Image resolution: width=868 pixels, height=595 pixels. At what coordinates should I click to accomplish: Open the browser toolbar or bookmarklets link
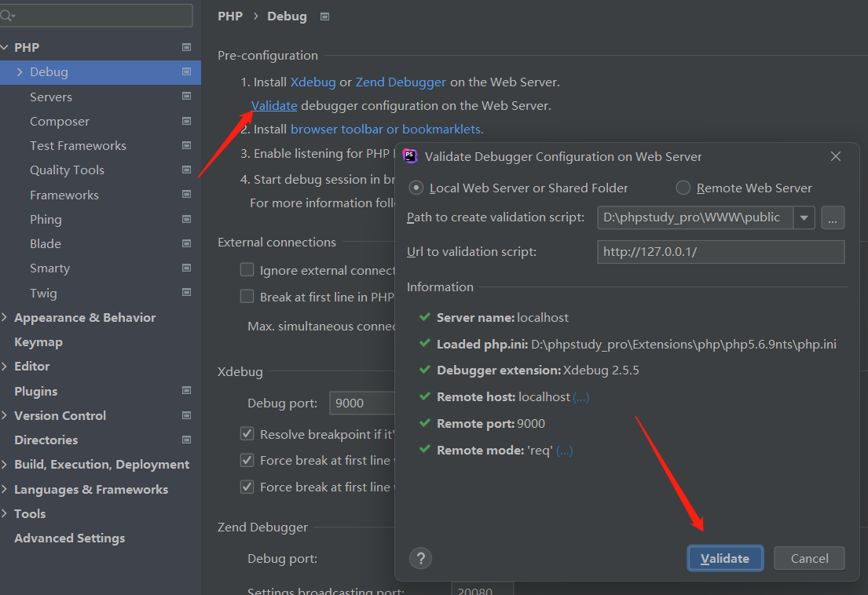(387, 129)
